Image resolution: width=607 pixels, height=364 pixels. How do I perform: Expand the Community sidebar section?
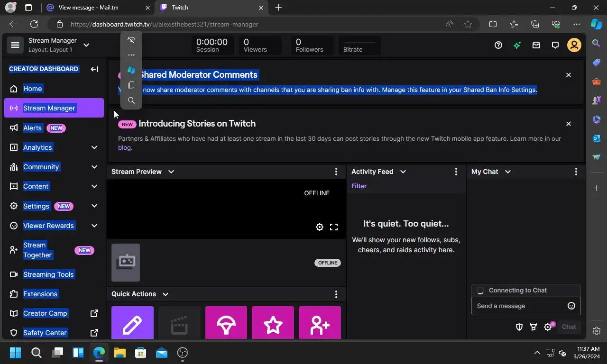94,167
